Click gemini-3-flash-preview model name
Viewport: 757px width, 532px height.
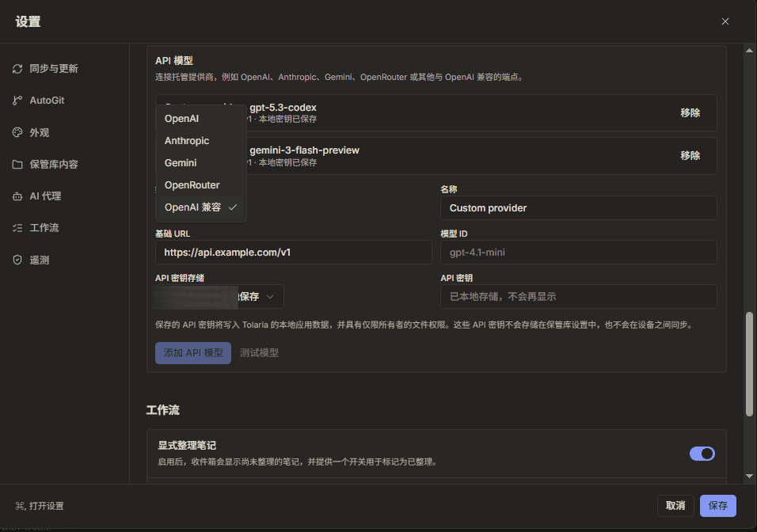pos(304,150)
